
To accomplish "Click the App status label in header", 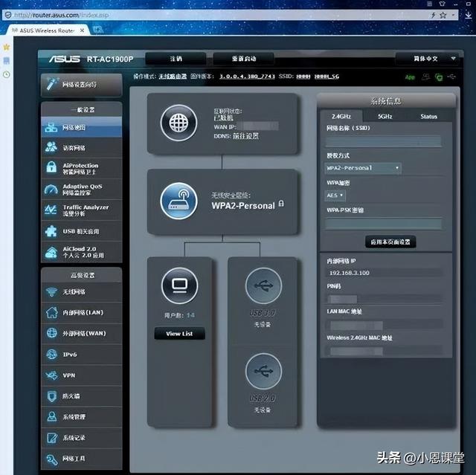I will [410, 77].
